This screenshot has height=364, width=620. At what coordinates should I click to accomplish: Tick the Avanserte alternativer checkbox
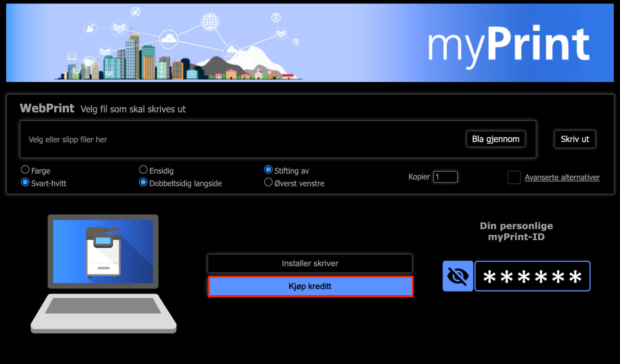tap(514, 178)
